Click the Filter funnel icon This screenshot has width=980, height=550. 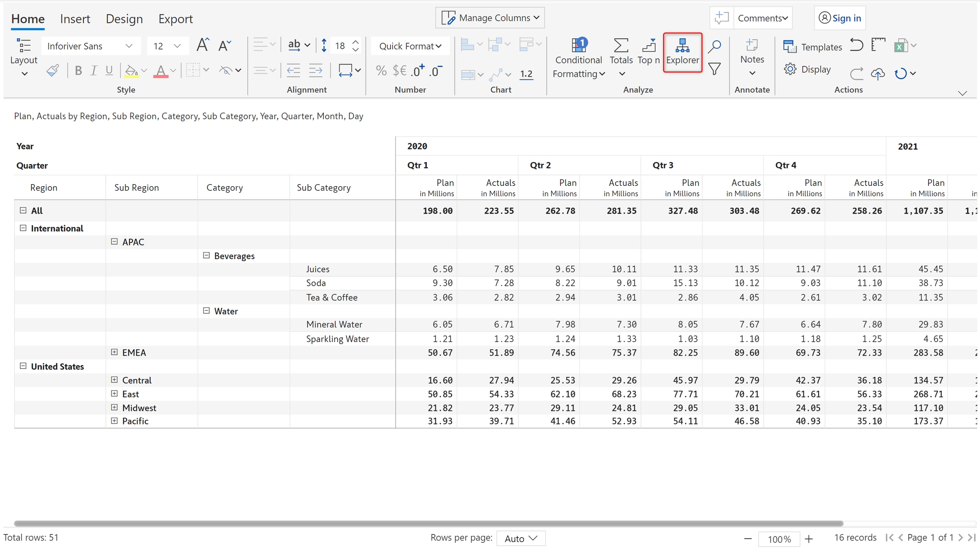[715, 69]
